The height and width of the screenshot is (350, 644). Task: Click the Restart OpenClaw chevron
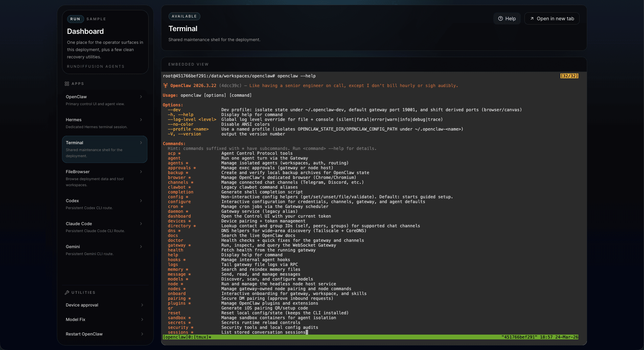(x=142, y=334)
